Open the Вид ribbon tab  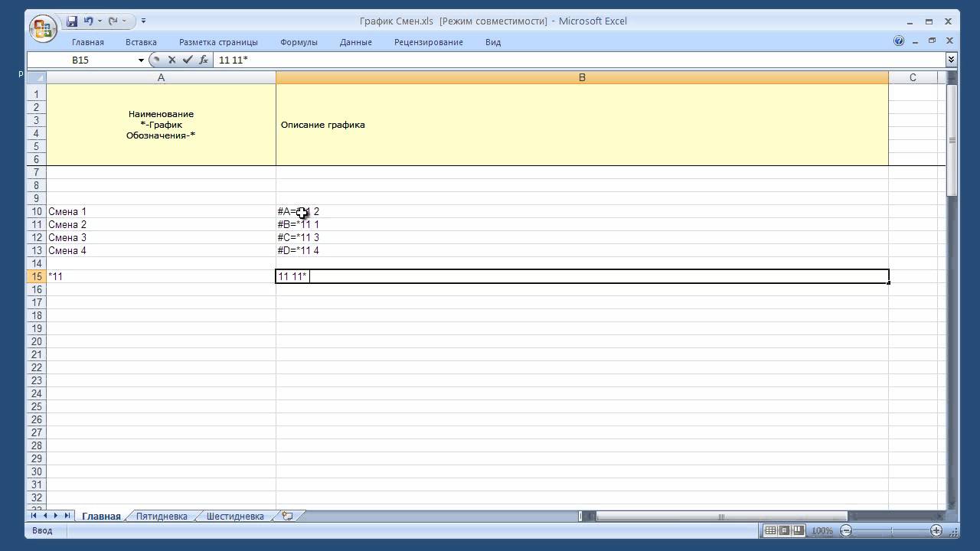tap(493, 42)
